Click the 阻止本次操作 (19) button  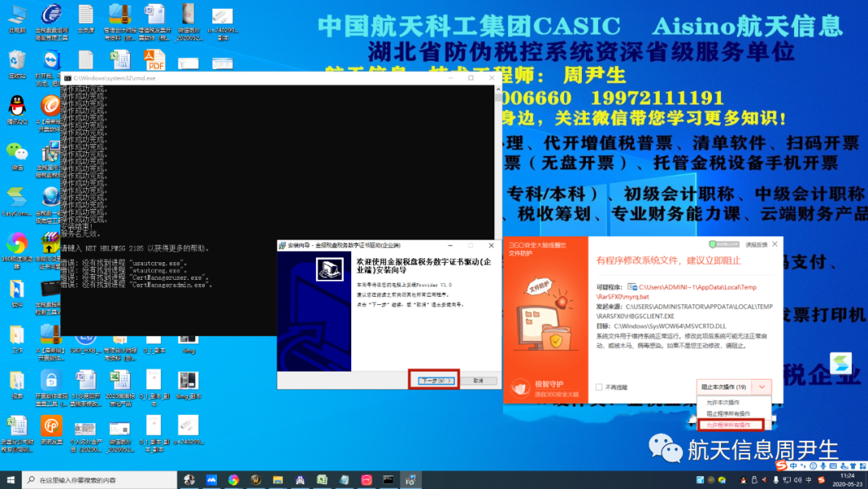tap(723, 387)
